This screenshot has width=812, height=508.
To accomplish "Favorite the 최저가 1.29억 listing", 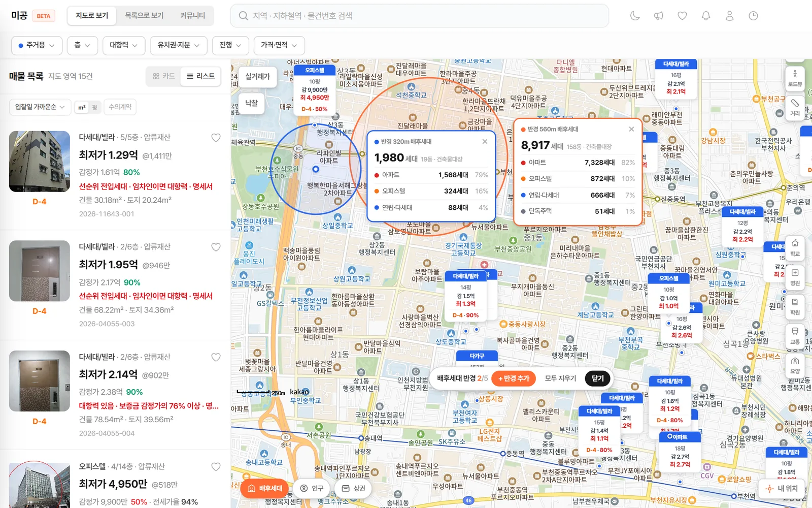I will 216,138.
